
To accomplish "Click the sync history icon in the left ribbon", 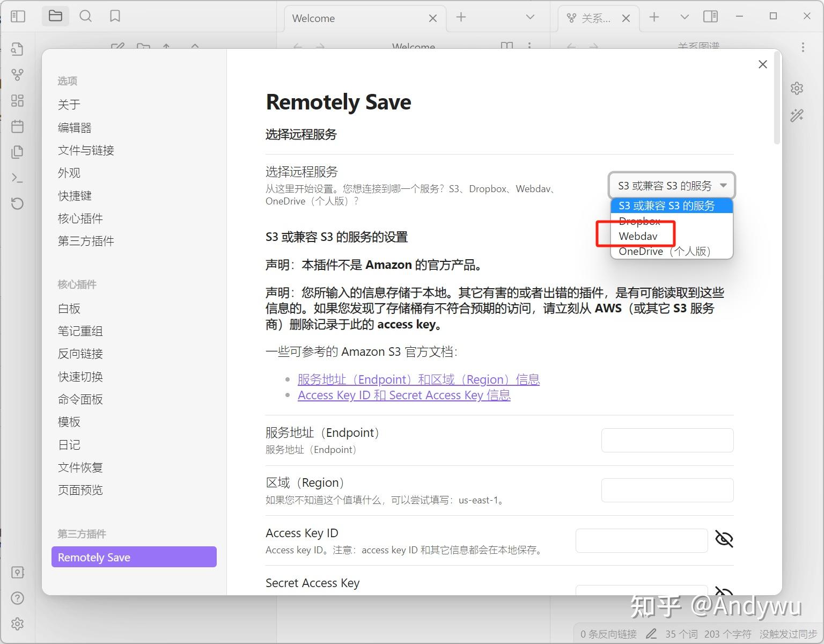I will [17, 204].
